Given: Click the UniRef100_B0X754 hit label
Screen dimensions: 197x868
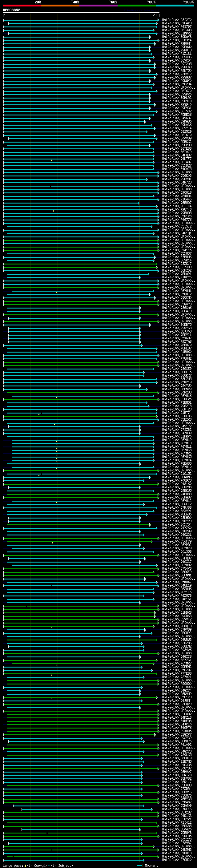Looking at the screenshot, I should pyautogui.click(x=177, y=525).
